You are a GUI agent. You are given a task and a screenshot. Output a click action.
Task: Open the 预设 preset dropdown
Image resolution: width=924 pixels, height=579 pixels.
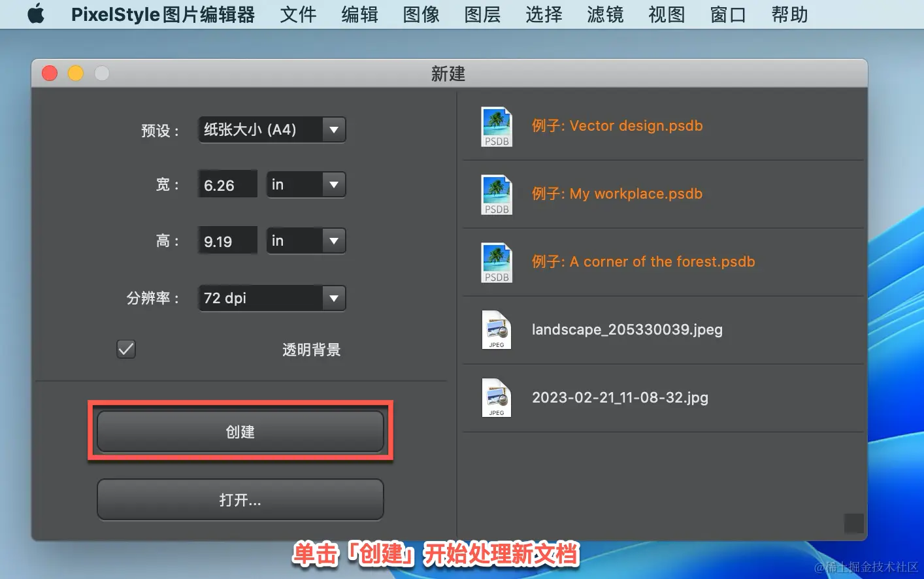pos(272,129)
